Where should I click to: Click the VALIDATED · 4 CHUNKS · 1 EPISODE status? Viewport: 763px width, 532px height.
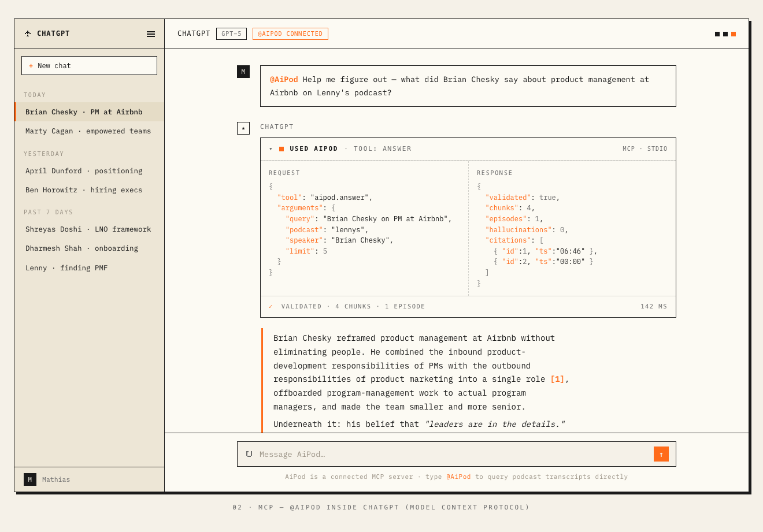coord(353,307)
